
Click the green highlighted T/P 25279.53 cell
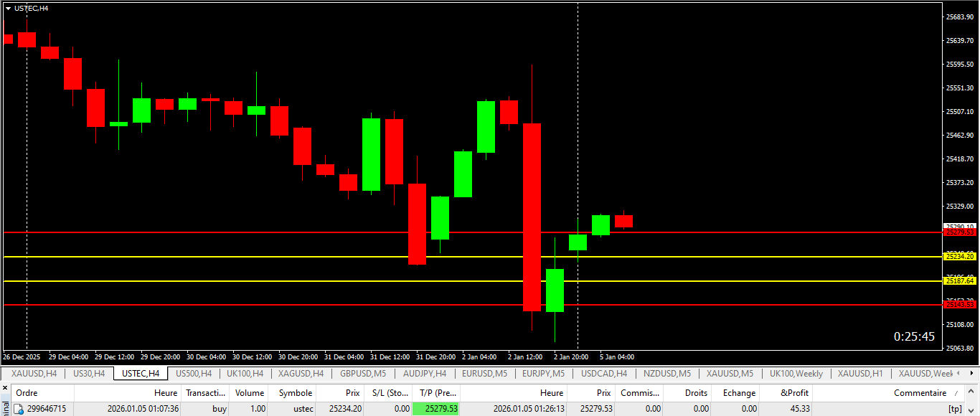point(436,409)
